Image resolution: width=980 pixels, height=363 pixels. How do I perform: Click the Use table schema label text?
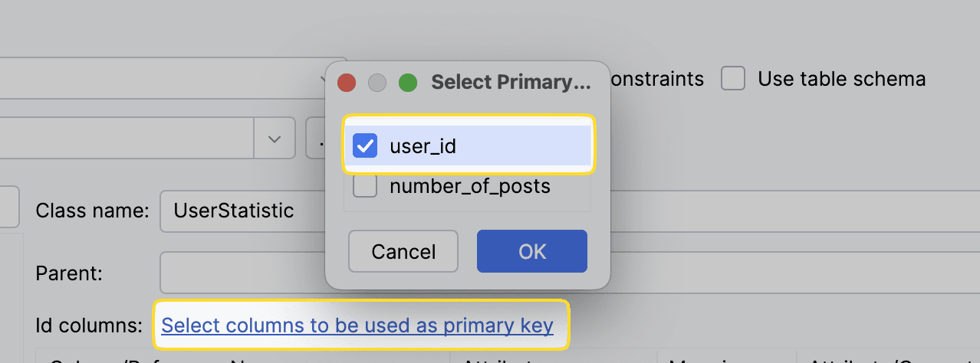[x=841, y=78]
